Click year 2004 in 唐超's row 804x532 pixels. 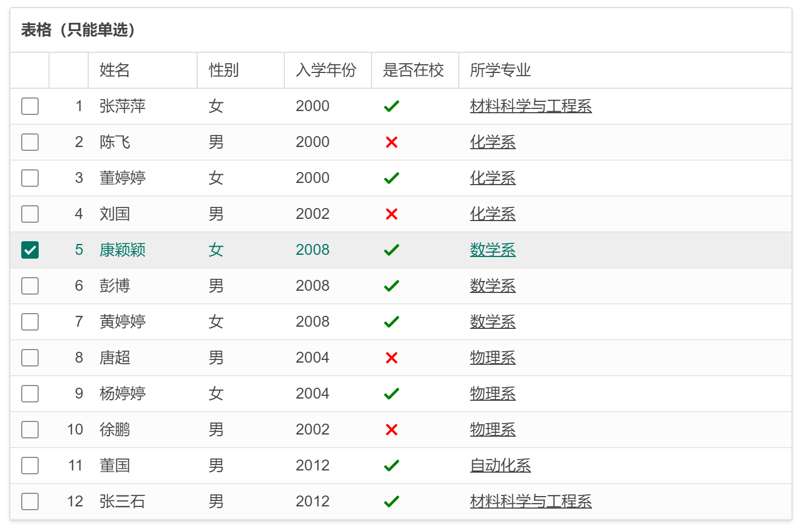(x=313, y=358)
